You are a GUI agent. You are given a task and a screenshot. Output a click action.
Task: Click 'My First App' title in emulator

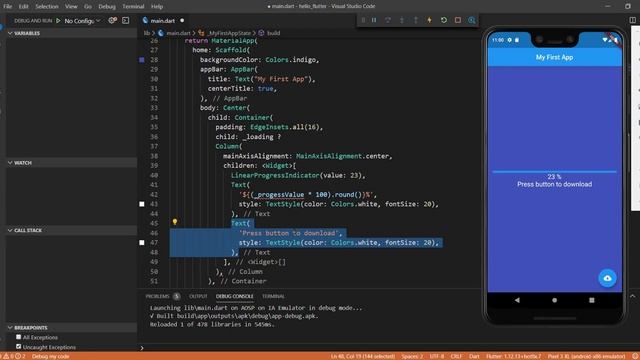554,58
